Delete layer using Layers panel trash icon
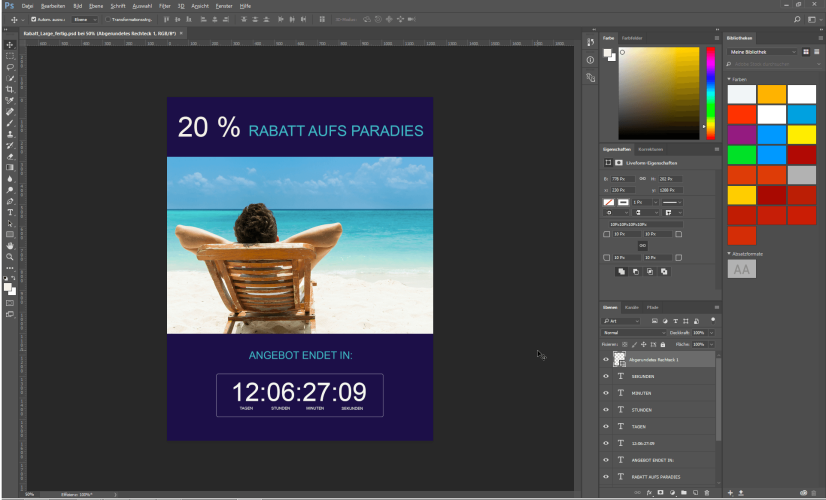Viewport: 826px width, 500px height. coord(707,493)
